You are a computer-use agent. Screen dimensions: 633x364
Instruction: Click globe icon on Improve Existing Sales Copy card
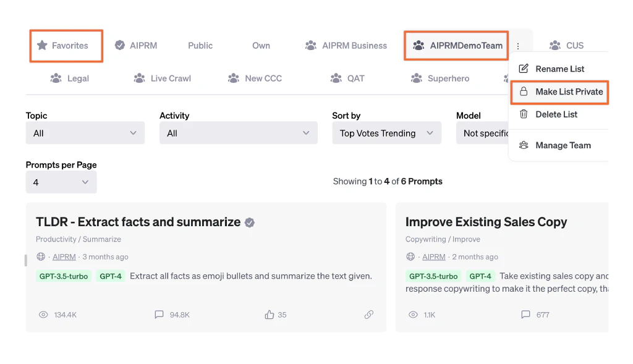pos(410,256)
